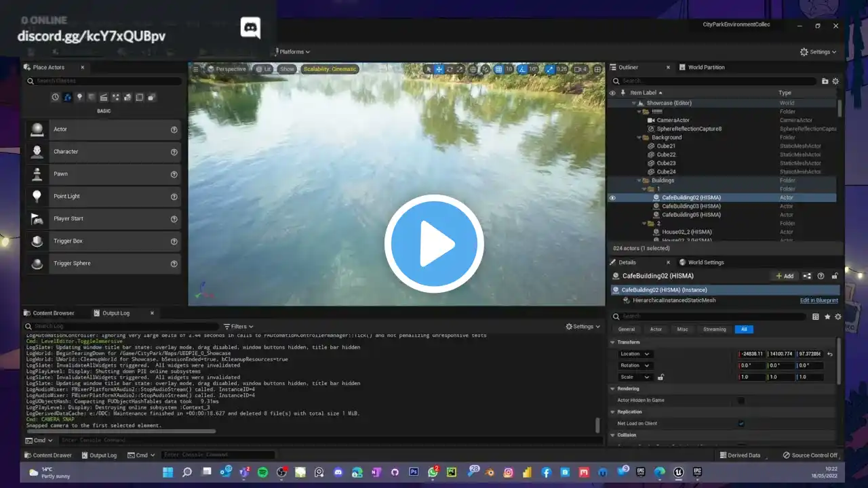Open the Cinematic category clapperboard icon
This screenshot has height=488, width=868.
coord(104,97)
